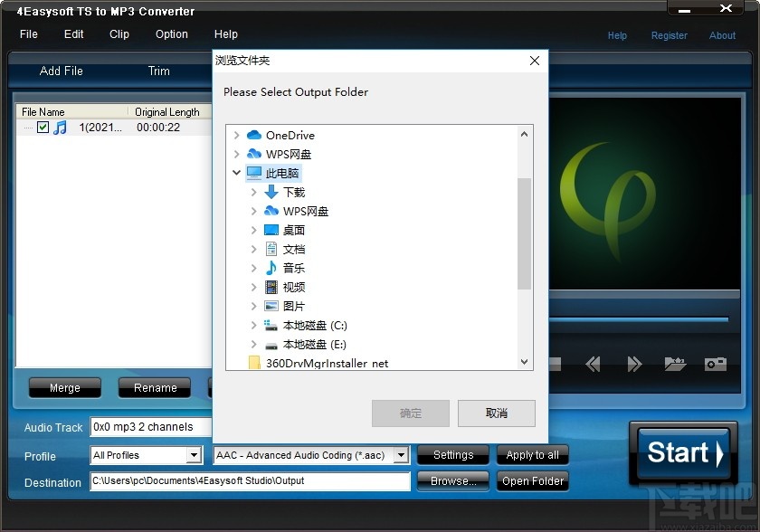Click the 此电脑 computer icon

[253, 173]
